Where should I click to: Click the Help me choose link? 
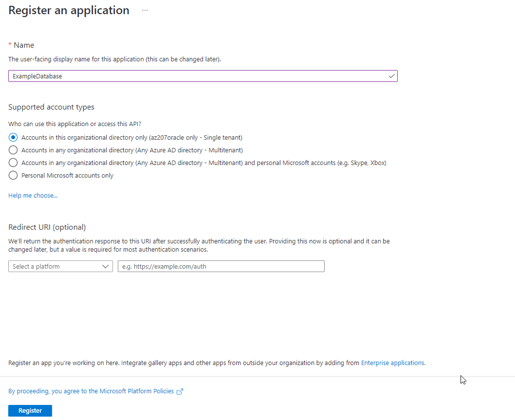tap(32, 195)
